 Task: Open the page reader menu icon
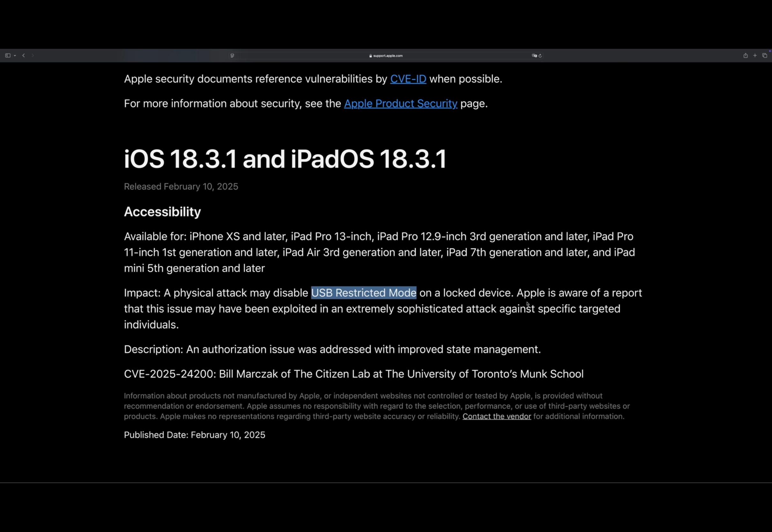[x=232, y=56]
